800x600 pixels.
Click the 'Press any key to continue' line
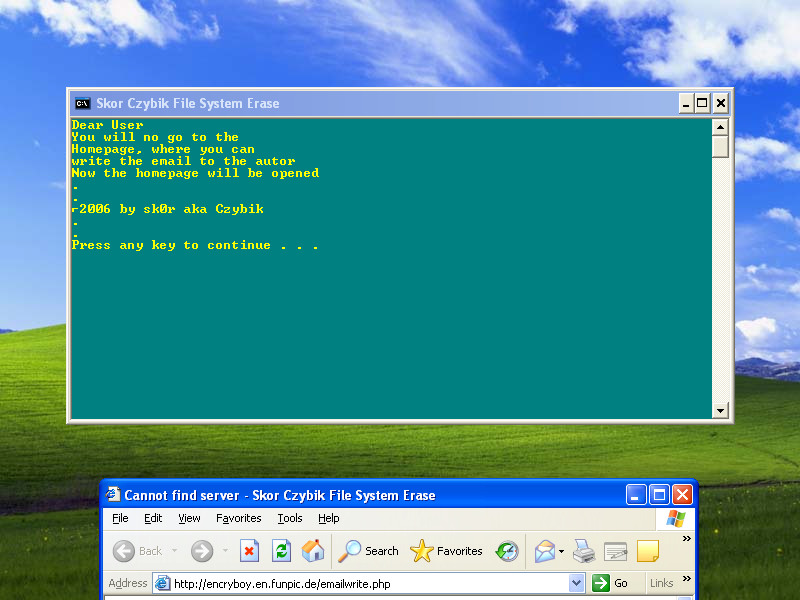click(195, 245)
